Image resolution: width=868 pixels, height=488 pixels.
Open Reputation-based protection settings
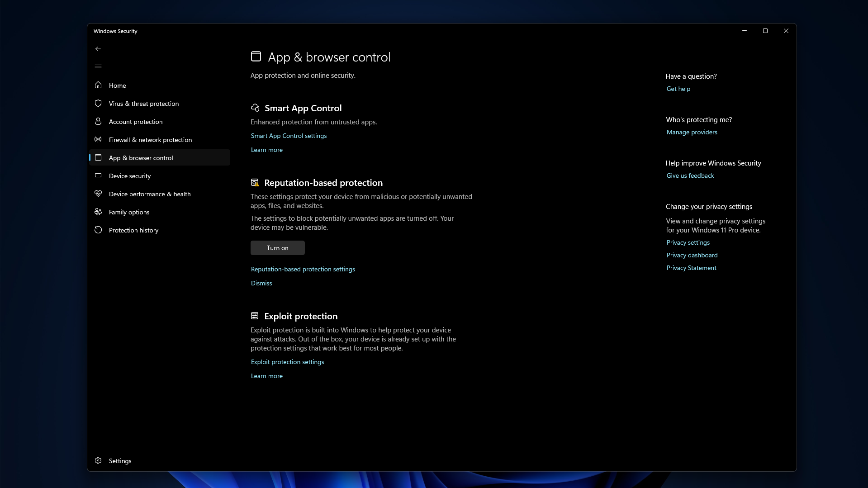(x=303, y=269)
